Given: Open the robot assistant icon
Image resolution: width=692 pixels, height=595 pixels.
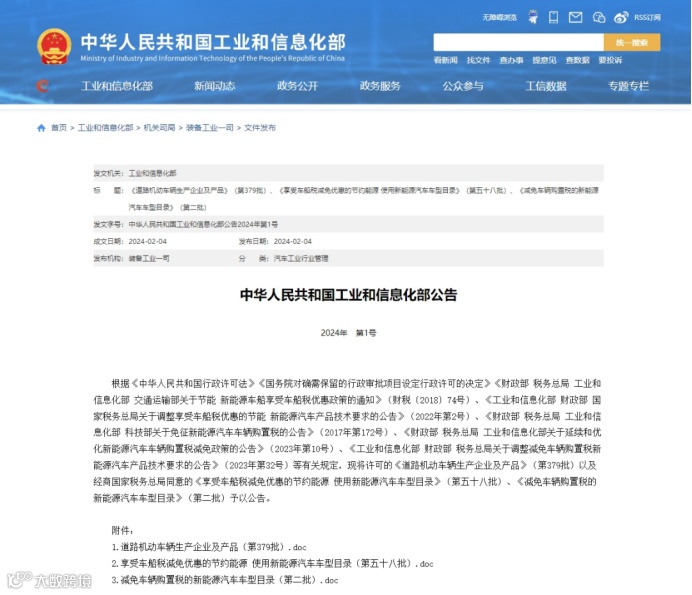Looking at the screenshot, I should (533, 17).
